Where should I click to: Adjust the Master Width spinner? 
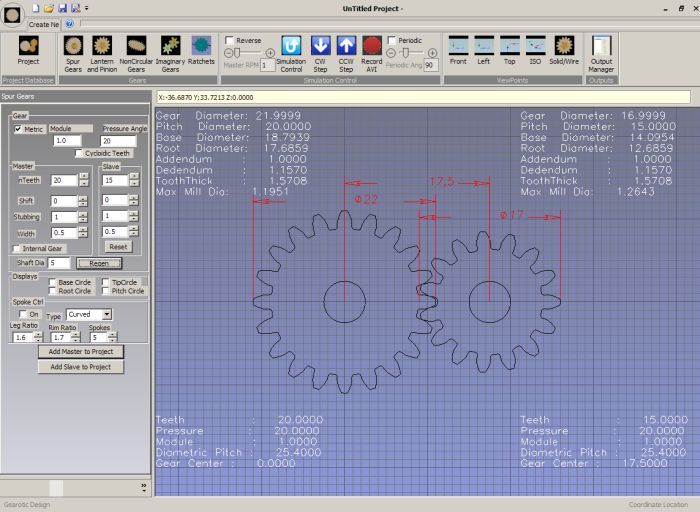click(x=83, y=233)
